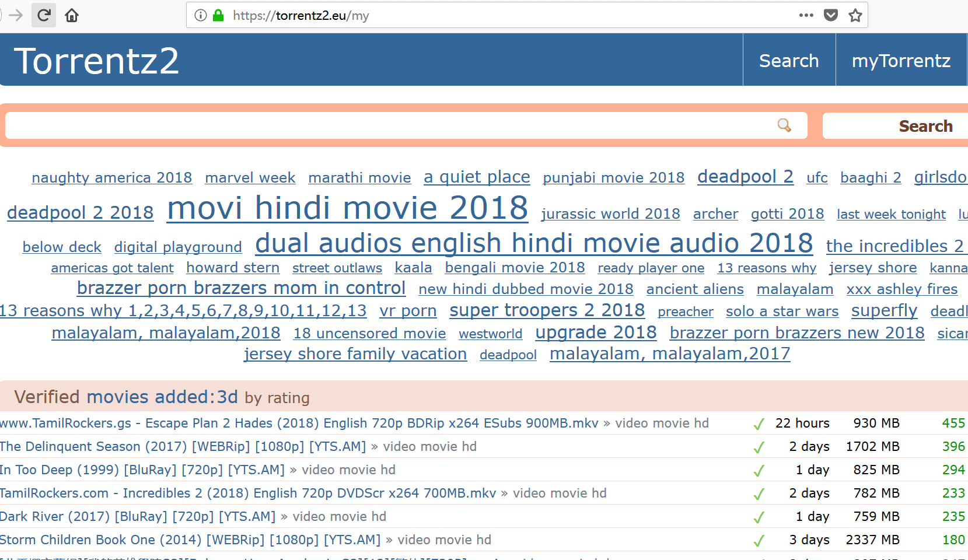Open 'street outlaws' tag link
The image size is (968, 560).
pyautogui.click(x=337, y=268)
